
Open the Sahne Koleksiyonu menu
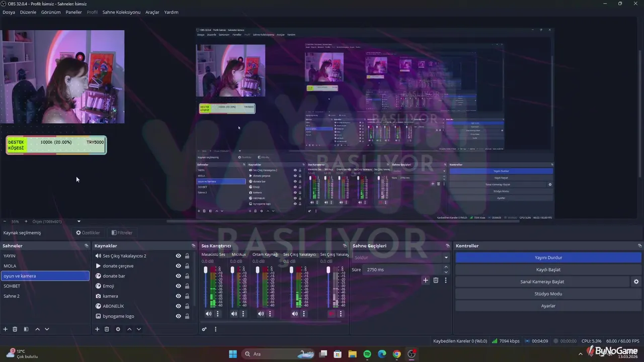tap(121, 12)
